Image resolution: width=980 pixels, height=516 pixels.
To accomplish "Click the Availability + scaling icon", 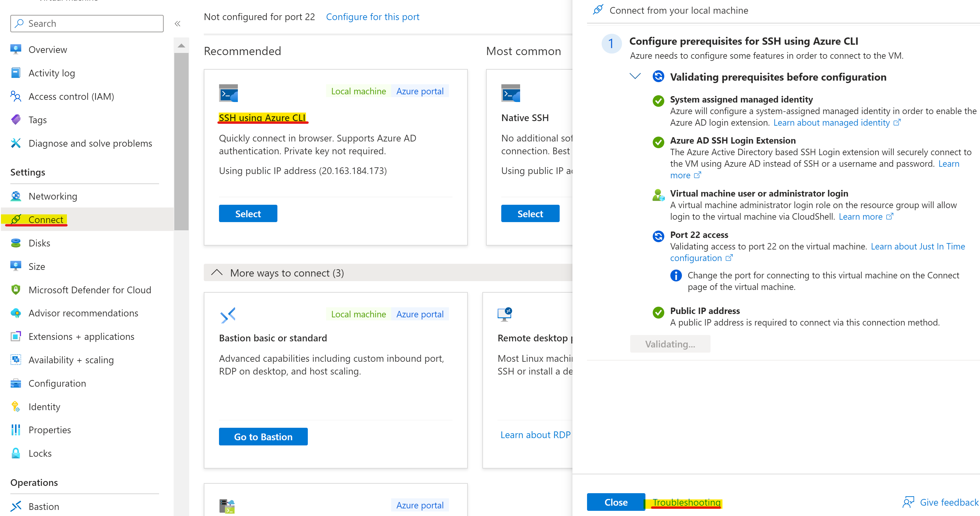I will point(16,360).
